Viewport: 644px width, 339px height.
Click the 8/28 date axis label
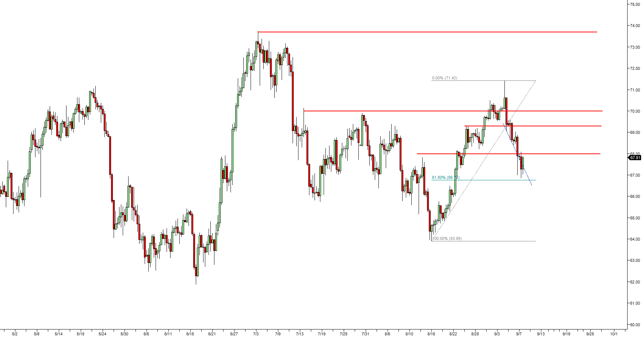pos(475,334)
